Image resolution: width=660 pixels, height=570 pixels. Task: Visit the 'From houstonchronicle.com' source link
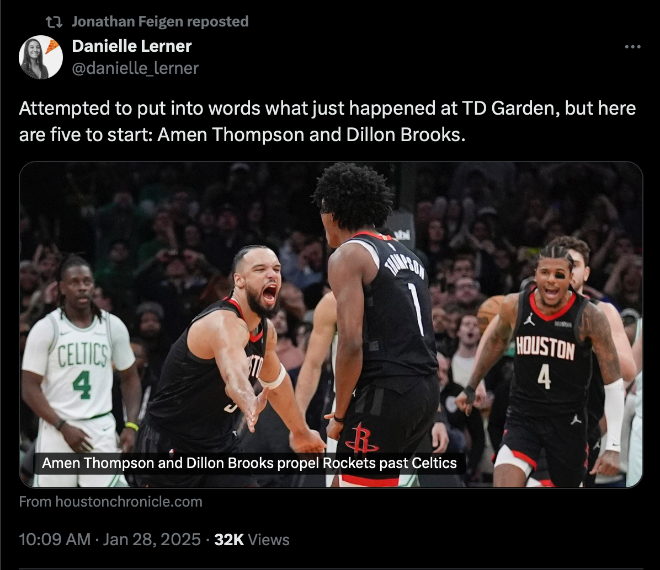click(111, 502)
